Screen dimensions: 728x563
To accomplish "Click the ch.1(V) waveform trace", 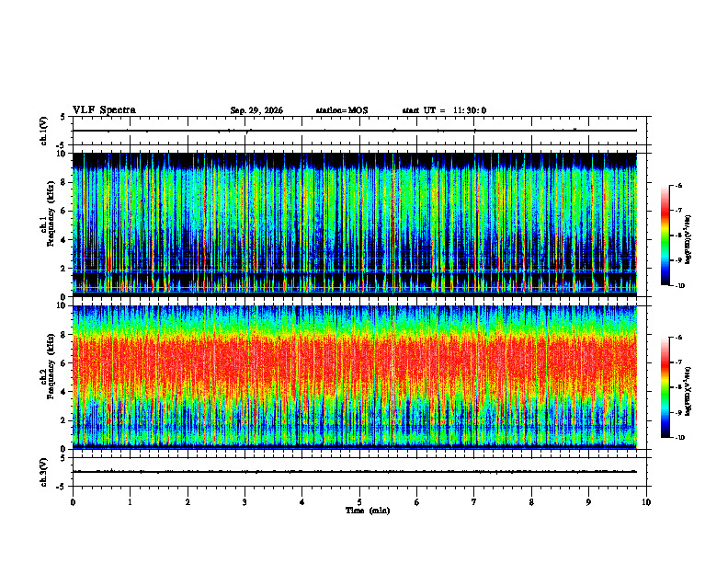I will point(354,131).
